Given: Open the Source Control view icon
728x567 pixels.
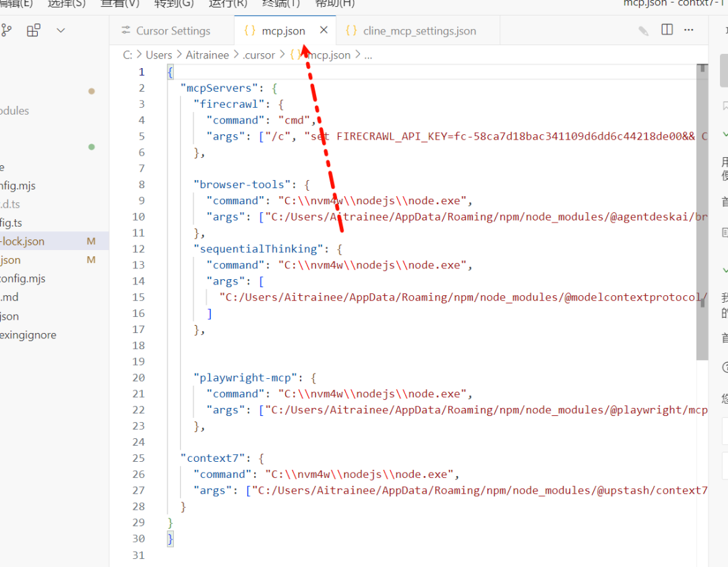Looking at the screenshot, I should tap(7, 30).
